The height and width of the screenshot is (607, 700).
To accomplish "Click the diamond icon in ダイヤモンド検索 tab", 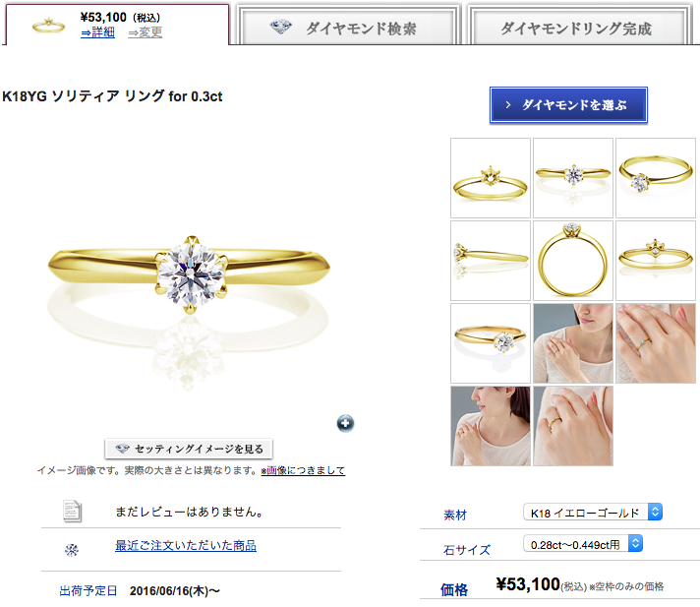I will pos(281,28).
